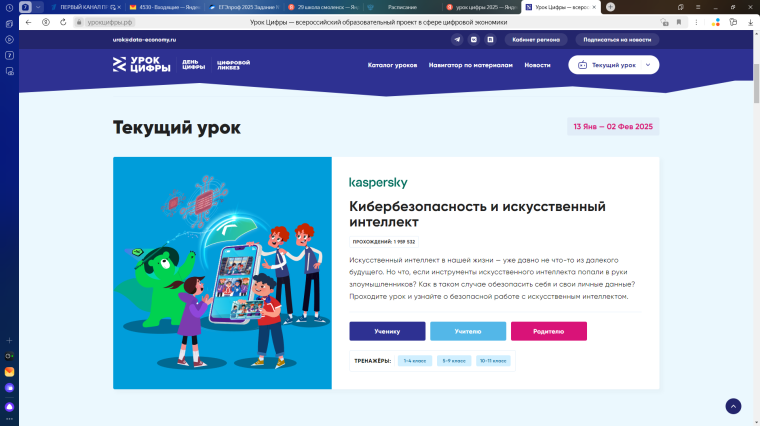This screenshot has width=760, height=426.
Task: Open the downloads arrow icon
Action: (750, 22)
